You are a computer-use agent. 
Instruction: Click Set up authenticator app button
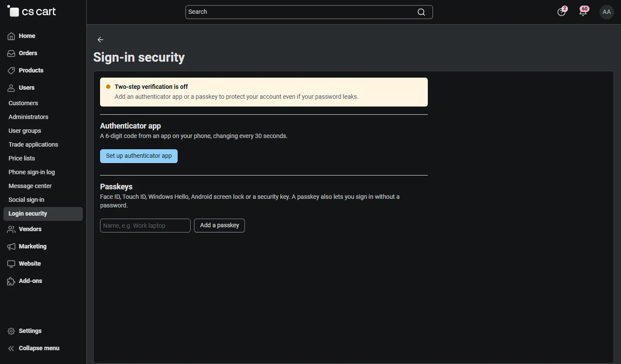pyautogui.click(x=139, y=156)
